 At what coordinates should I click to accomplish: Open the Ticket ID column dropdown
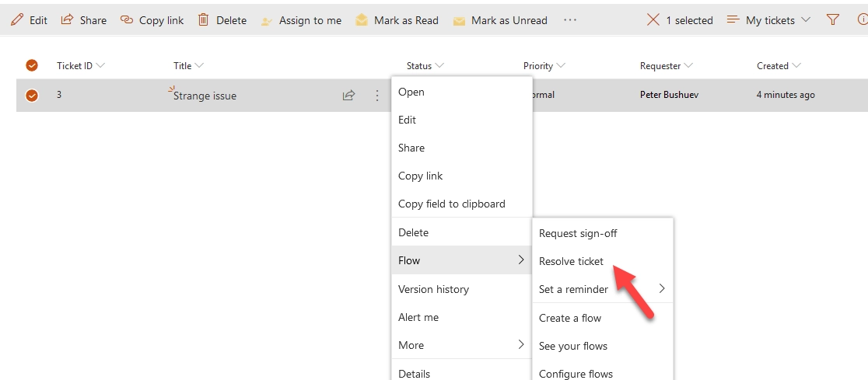coord(100,65)
